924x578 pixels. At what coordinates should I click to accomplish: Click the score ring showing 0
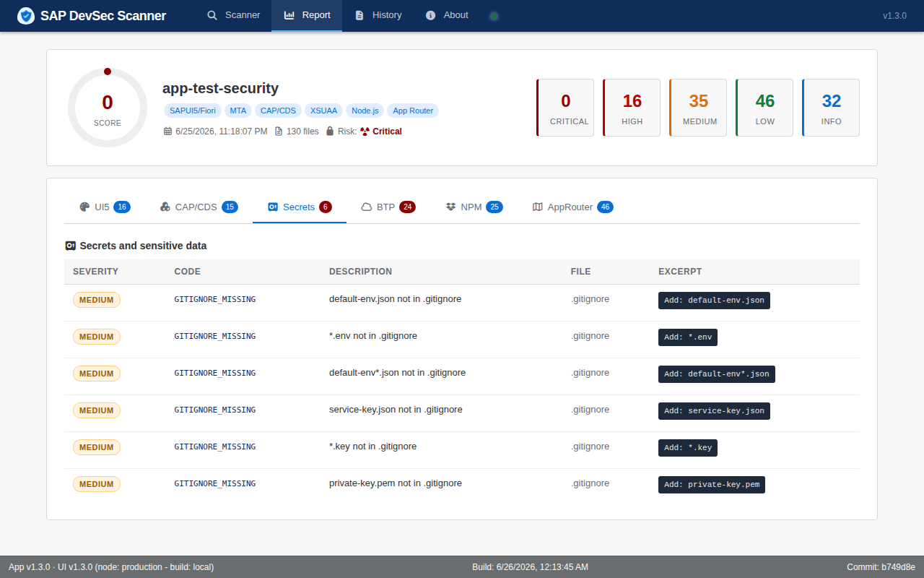(x=108, y=108)
